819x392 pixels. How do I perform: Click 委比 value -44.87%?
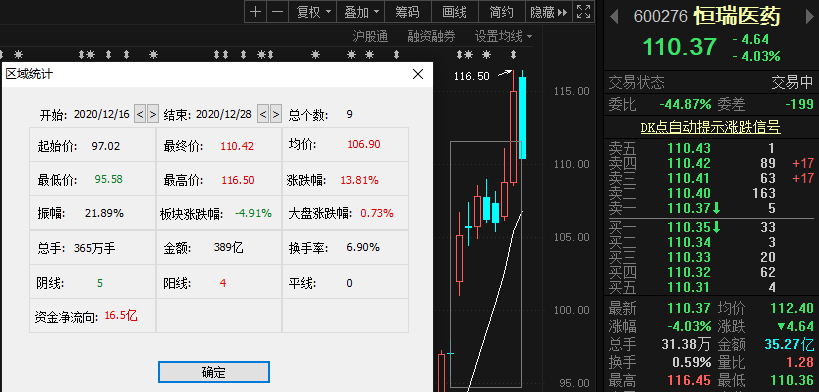coord(685,105)
